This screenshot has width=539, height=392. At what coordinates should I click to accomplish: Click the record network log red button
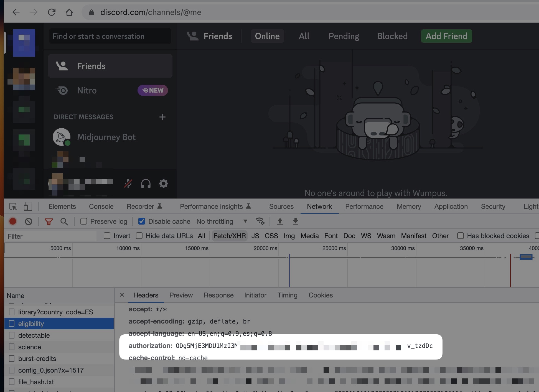(x=13, y=221)
